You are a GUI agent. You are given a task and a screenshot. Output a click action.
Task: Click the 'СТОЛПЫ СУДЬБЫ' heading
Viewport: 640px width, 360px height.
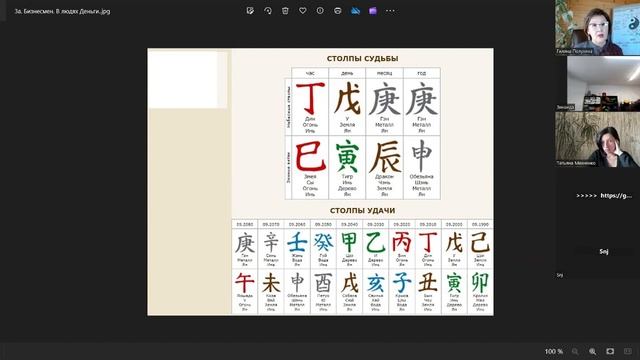[362, 59]
